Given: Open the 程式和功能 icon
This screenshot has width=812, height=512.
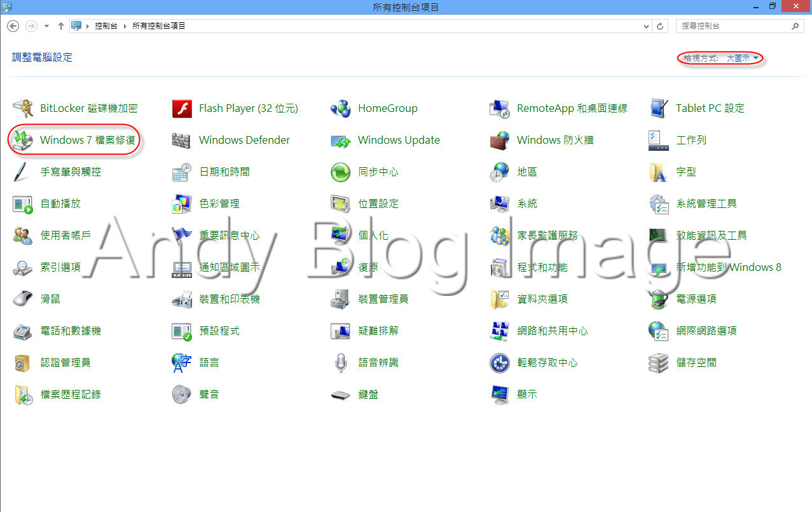Looking at the screenshot, I should (x=500, y=267).
